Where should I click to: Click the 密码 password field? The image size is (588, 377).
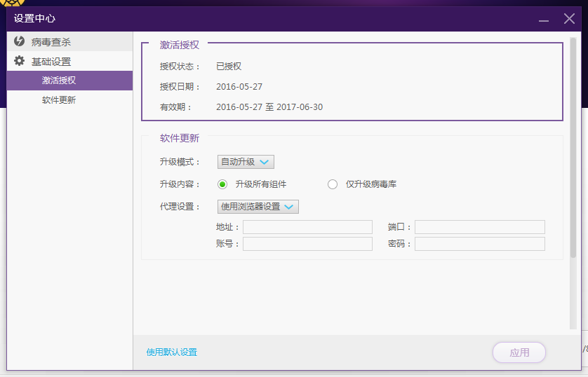pos(479,244)
